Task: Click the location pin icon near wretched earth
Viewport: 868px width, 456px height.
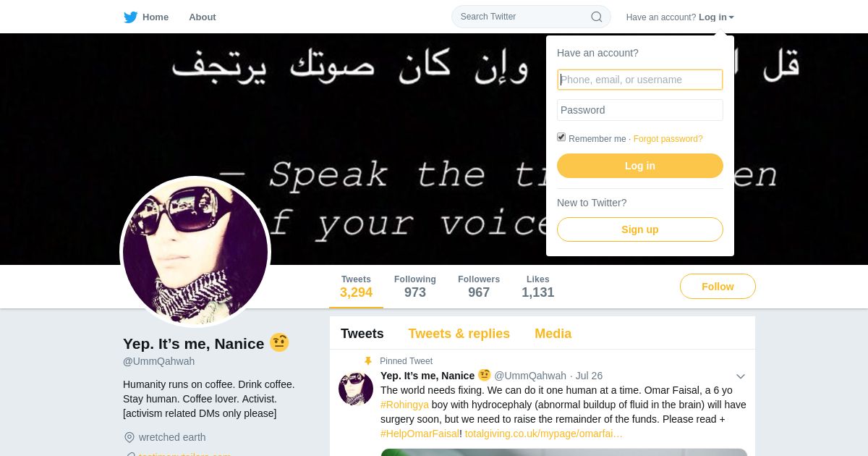Action: coord(129,437)
